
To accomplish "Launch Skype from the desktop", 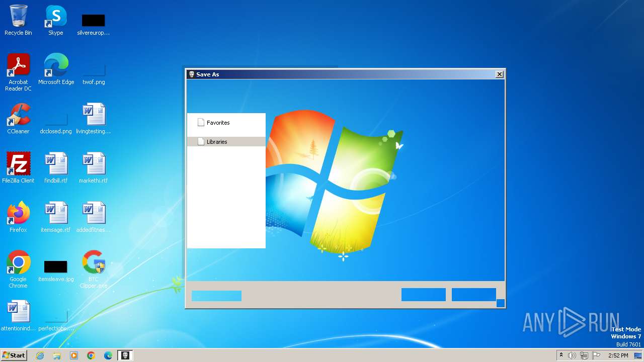I will click(x=56, y=20).
